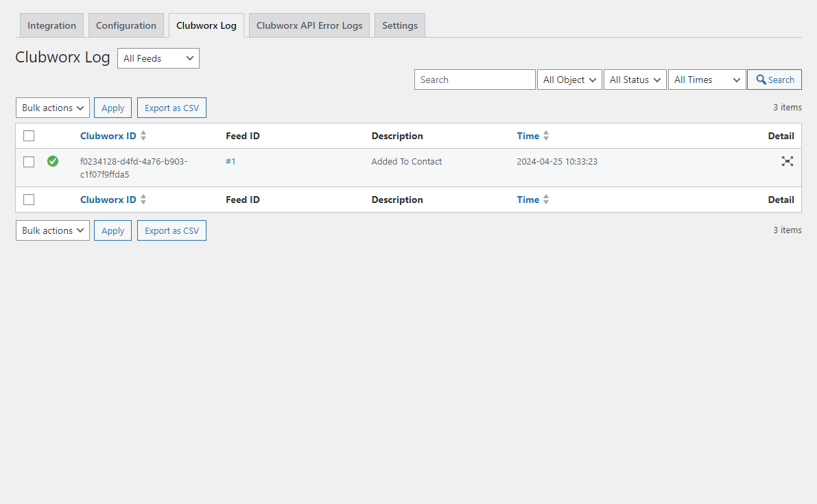Sort by Clubworx ID in table footer
This screenshot has height=504, width=817.
click(108, 200)
